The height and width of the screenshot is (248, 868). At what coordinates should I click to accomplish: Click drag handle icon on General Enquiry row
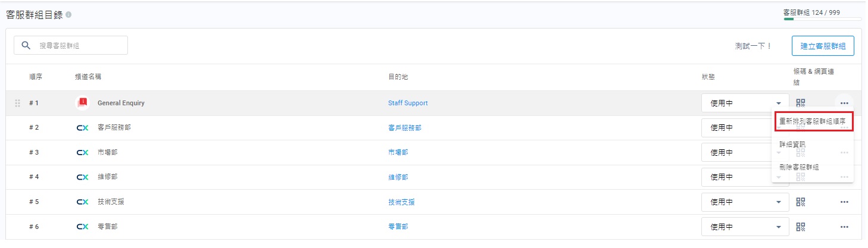coord(17,103)
